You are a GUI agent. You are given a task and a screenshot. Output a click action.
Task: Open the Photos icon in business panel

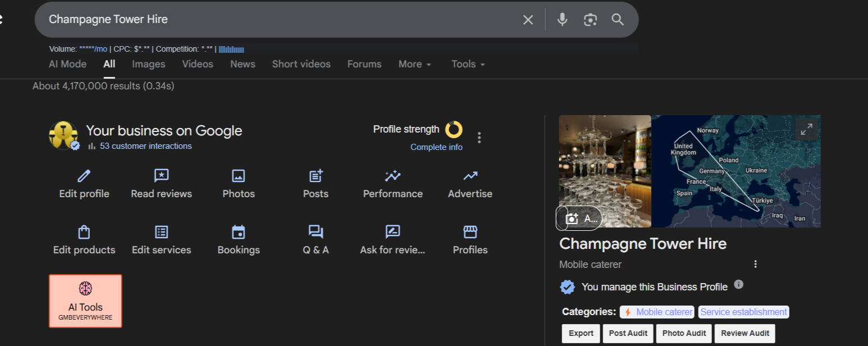pyautogui.click(x=239, y=176)
